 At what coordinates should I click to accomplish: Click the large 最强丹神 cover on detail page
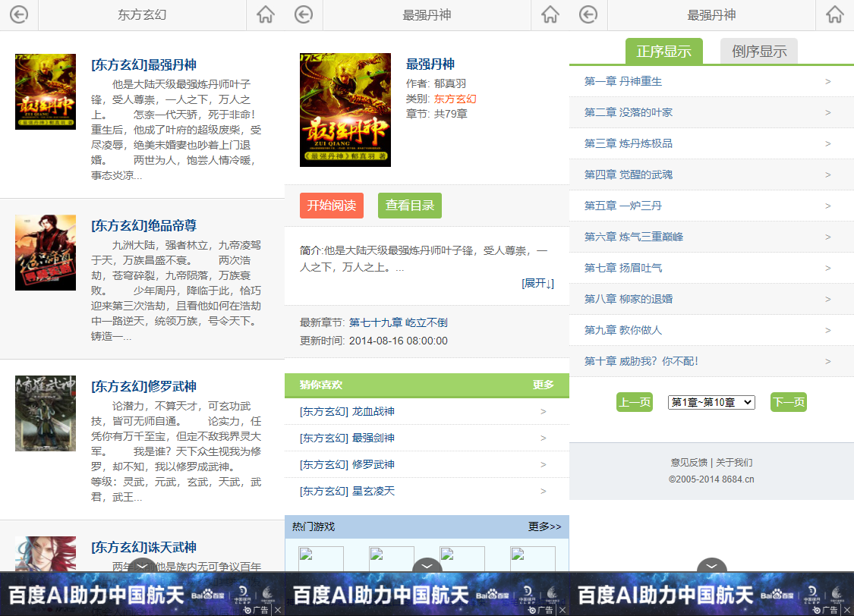tap(345, 110)
